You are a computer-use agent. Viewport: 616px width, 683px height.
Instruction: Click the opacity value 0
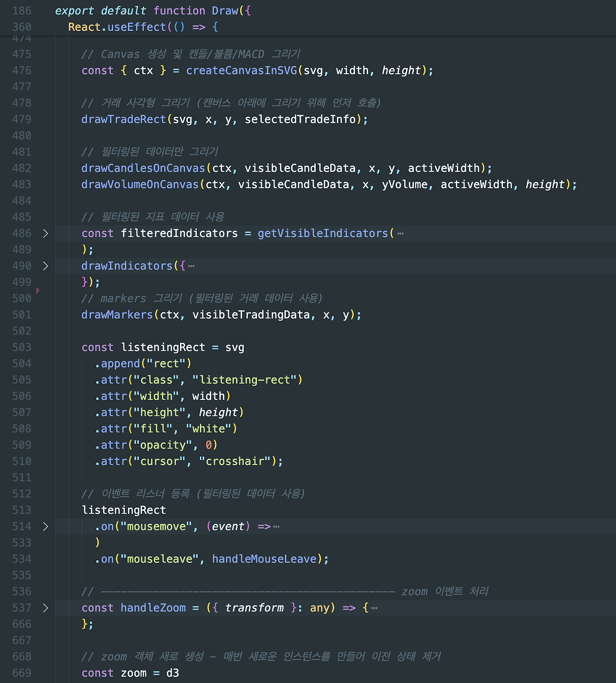(209, 445)
